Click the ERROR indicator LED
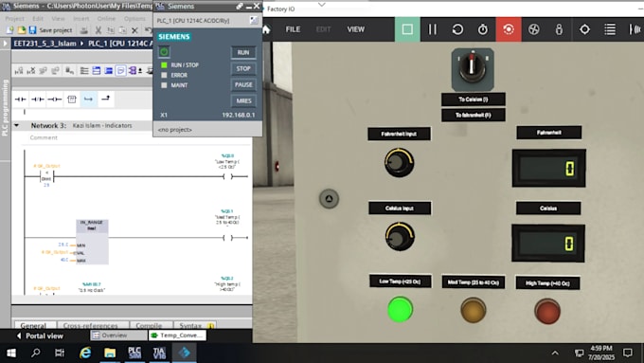Screen dimensions: 644x363 (x=164, y=75)
